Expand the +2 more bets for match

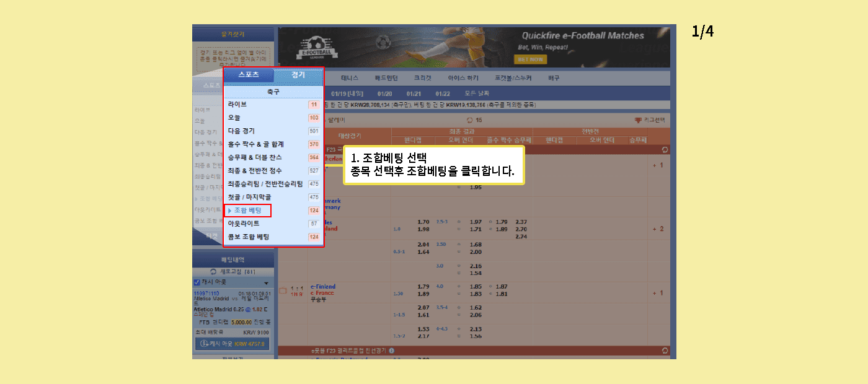(657, 229)
